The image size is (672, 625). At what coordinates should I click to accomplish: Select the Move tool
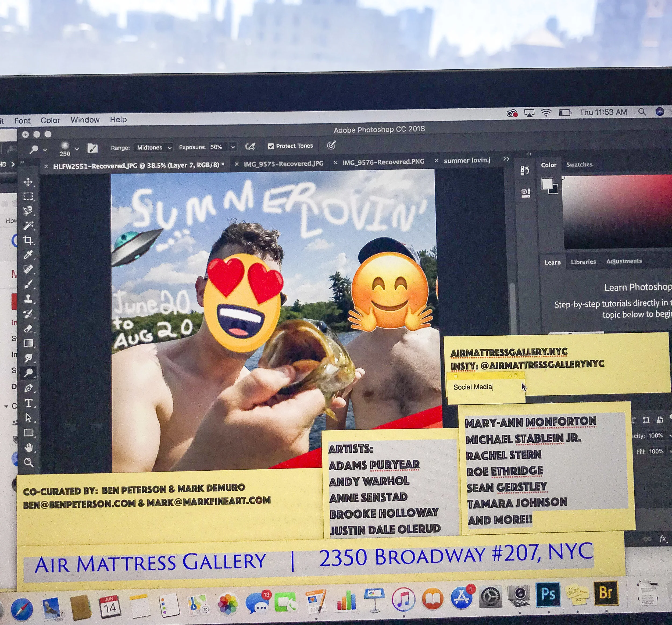(x=28, y=182)
